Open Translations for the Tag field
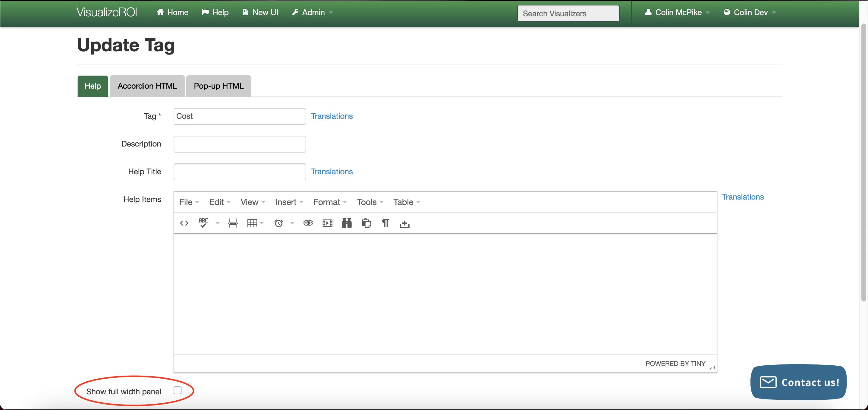This screenshot has height=410, width=868. click(332, 116)
